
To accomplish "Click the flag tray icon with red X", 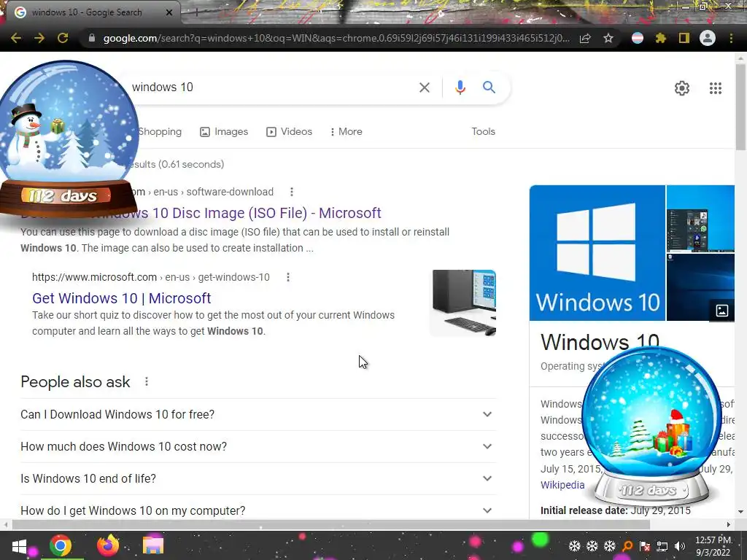I will coord(645,546).
